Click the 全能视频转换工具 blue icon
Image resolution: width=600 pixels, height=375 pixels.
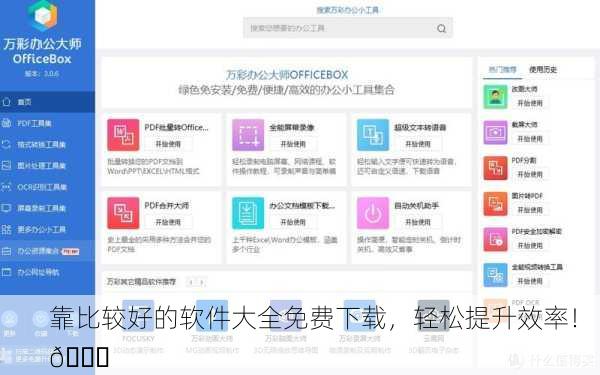pos(495,275)
